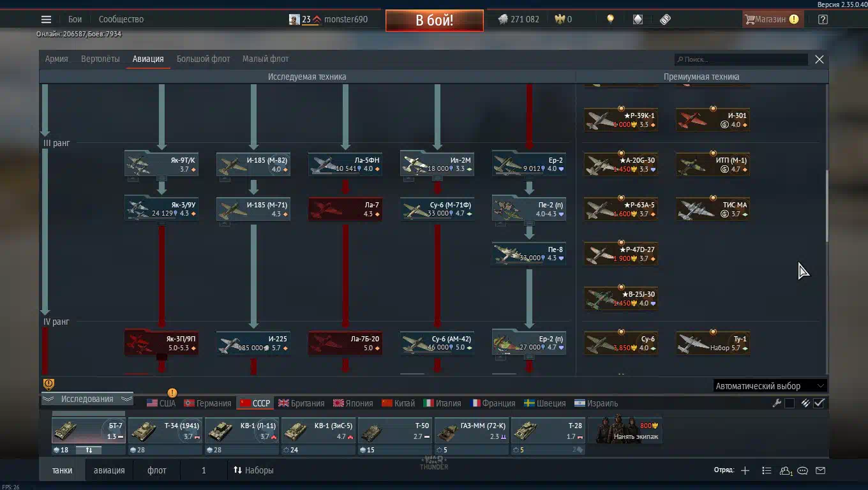Select the И-185 (М-82) aircraft card
This screenshot has height=490, width=868.
pyautogui.click(x=253, y=164)
